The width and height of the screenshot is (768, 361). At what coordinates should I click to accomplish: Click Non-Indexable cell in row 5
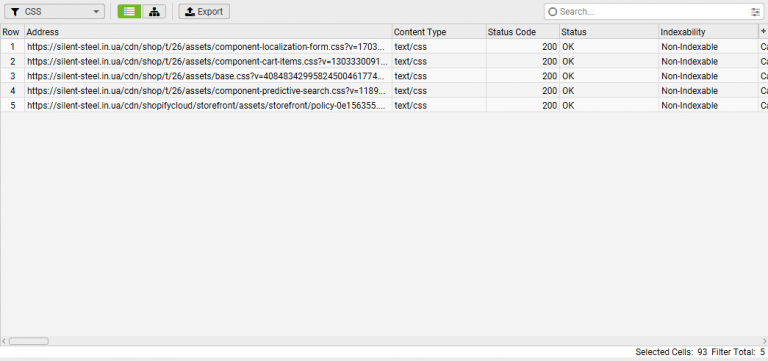[x=708, y=105]
